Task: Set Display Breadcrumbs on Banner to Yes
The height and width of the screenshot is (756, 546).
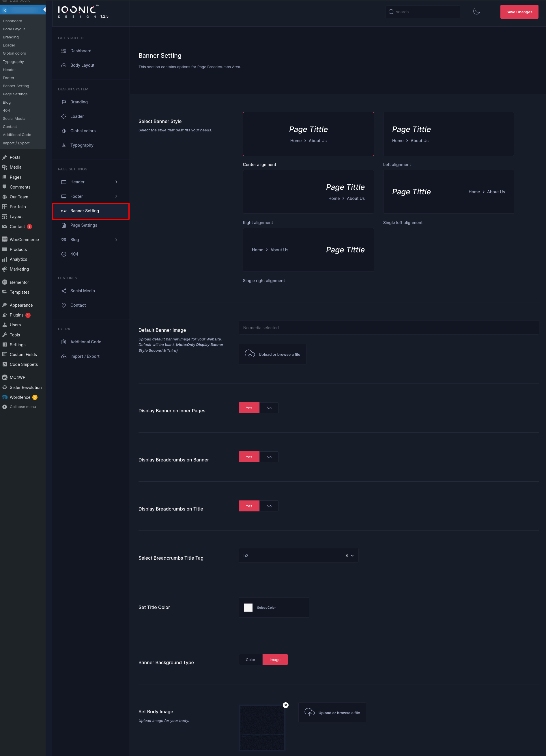Action: [x=249, y=457]
